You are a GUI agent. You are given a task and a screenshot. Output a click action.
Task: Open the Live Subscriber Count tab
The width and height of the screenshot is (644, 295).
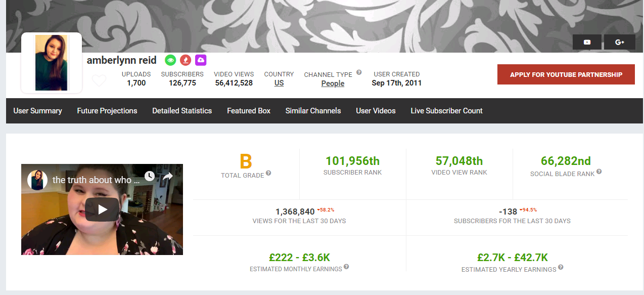click(446, 110)
